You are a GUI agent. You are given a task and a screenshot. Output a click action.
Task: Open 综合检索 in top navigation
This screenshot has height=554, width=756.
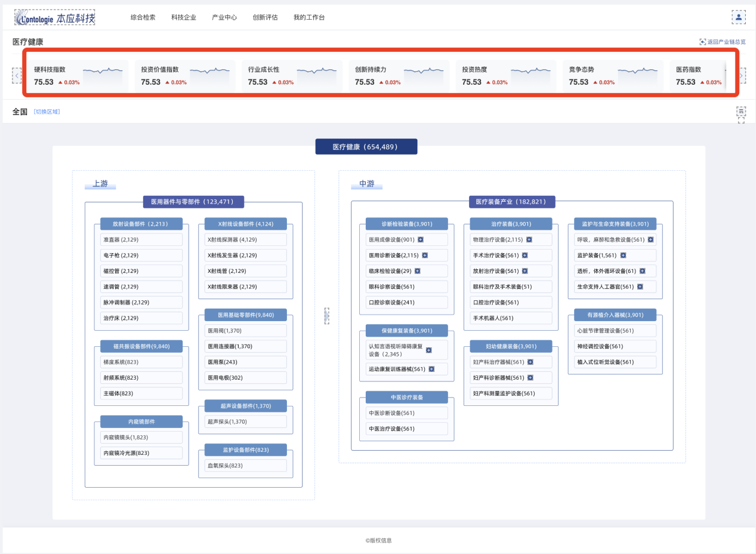click(143, 17)
